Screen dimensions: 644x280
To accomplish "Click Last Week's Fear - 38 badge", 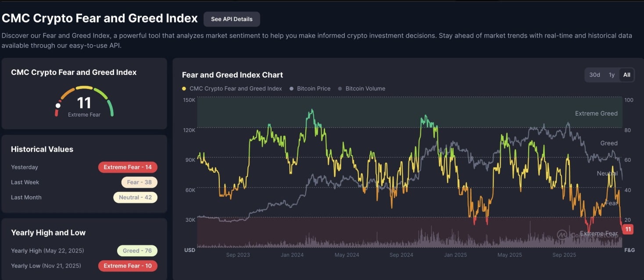I will (x=139, y=182).
